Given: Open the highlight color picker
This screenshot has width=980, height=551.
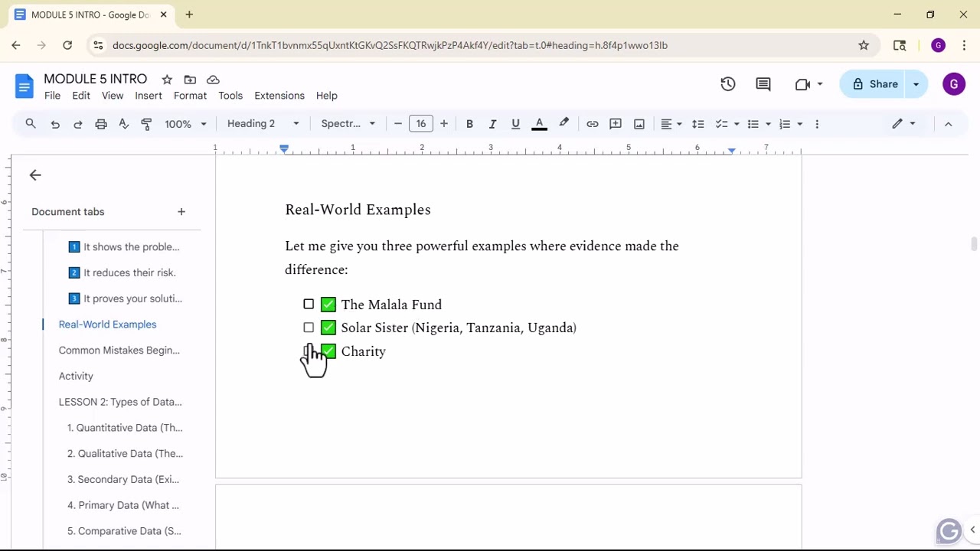Looking at the screenshot, I should coord(563,124).
